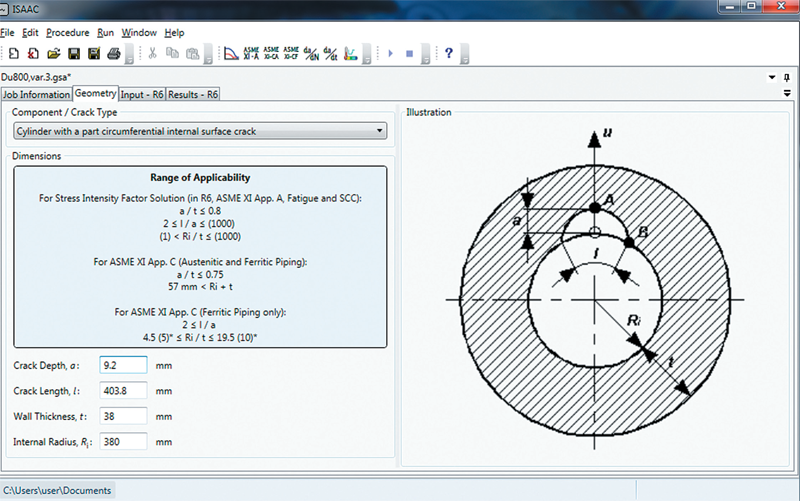800x501 pixels.
Task: Click the C:\Users\user\Documents status bar path
Action: 57,490
